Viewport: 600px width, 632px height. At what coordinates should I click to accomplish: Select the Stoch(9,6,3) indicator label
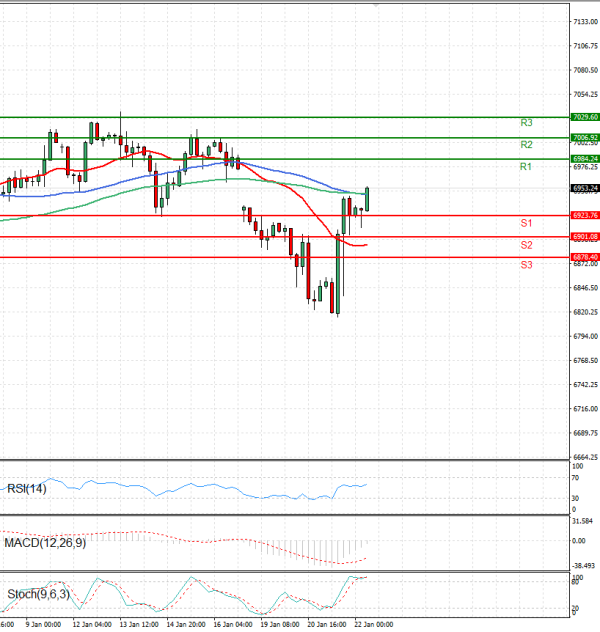[x=39, y=594]
